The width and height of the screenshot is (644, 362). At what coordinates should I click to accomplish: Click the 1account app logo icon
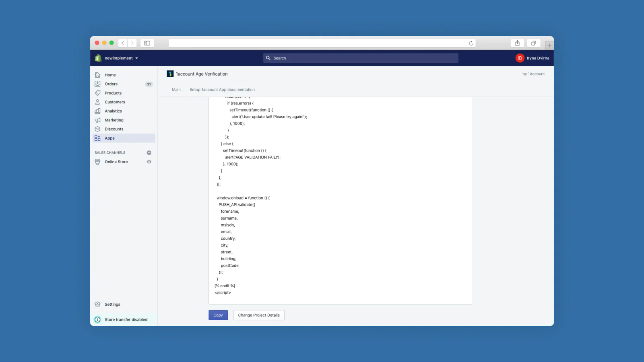pos(170,74)
